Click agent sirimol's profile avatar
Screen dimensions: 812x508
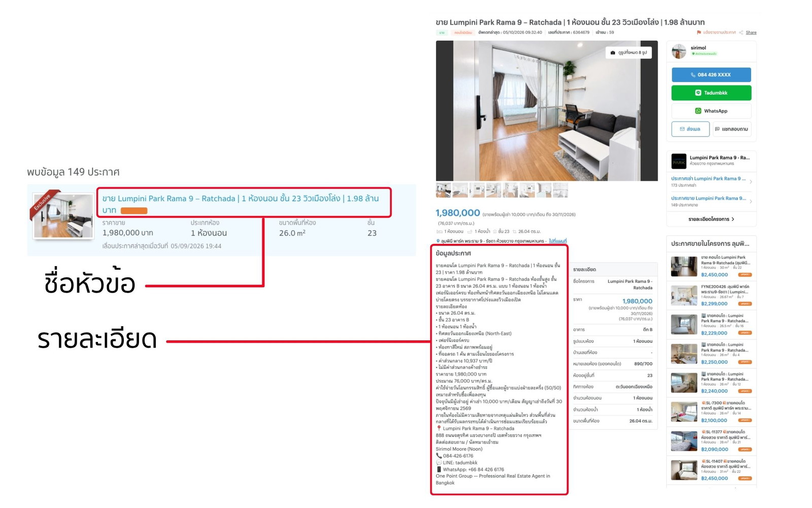point(679,51)
